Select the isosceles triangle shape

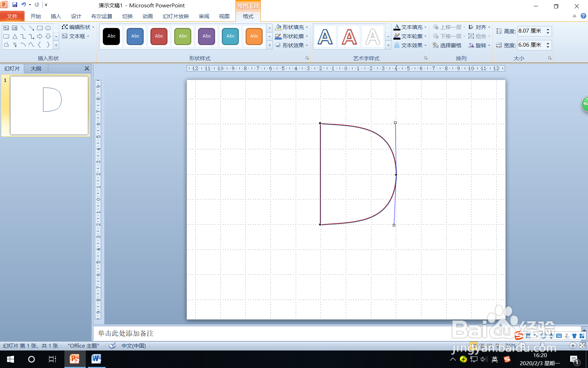15,36
